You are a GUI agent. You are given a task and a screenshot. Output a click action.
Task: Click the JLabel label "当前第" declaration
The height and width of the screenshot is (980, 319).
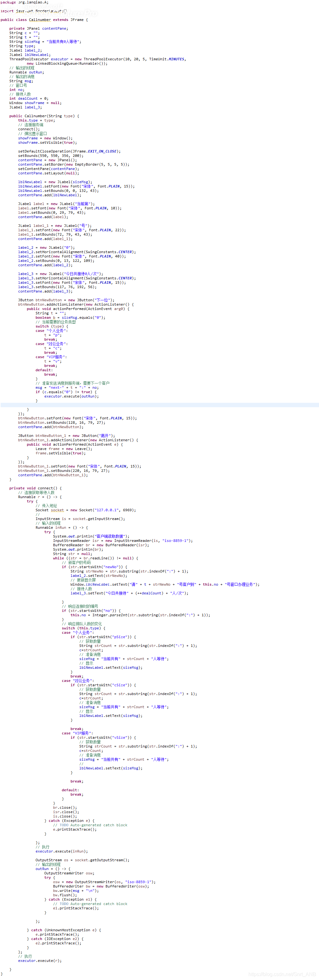56,204
